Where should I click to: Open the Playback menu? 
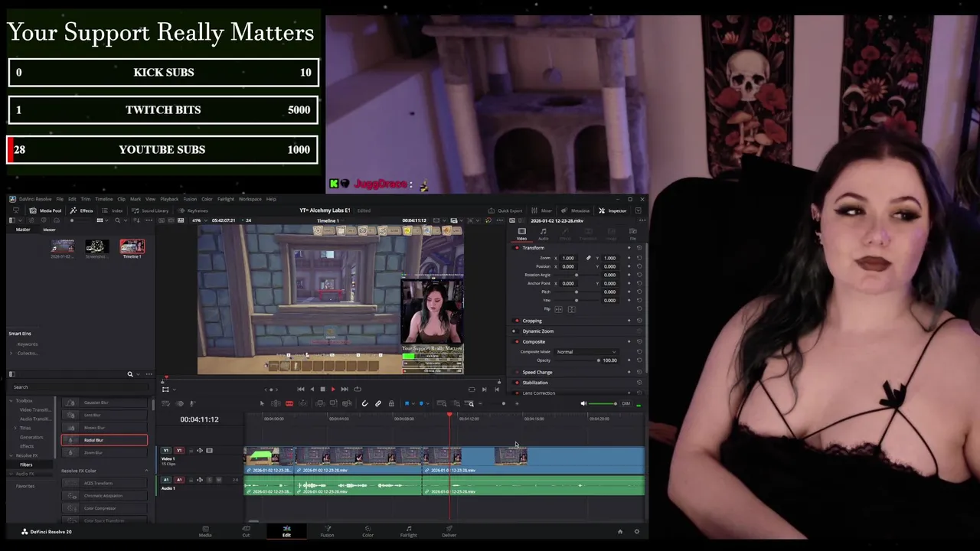coord(169,199)
